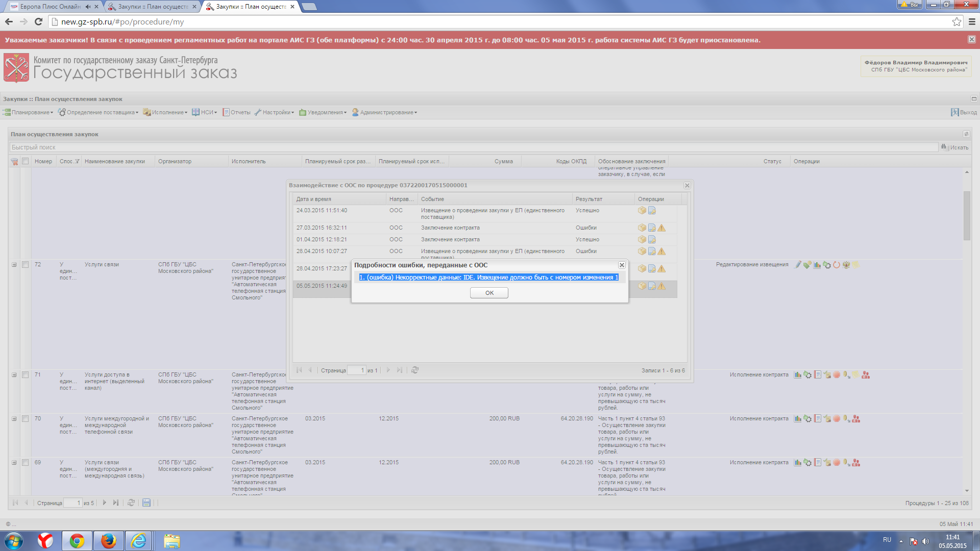Check the box for procedure 69
Screen dimensions: 980x551
click(x=25, y=463)
